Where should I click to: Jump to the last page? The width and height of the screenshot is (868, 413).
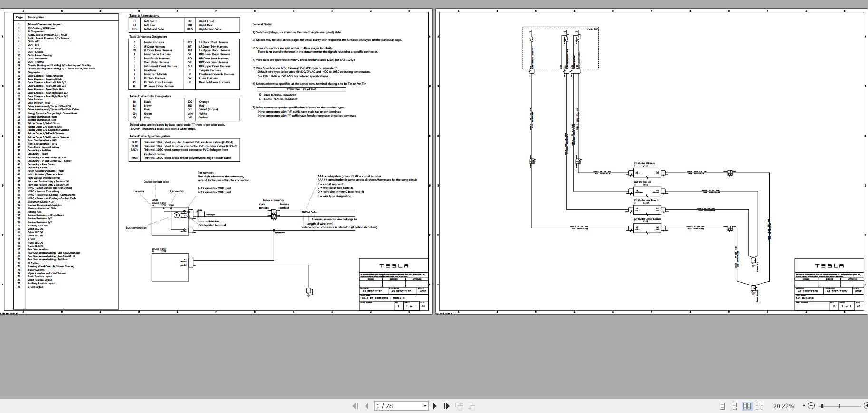447,406
